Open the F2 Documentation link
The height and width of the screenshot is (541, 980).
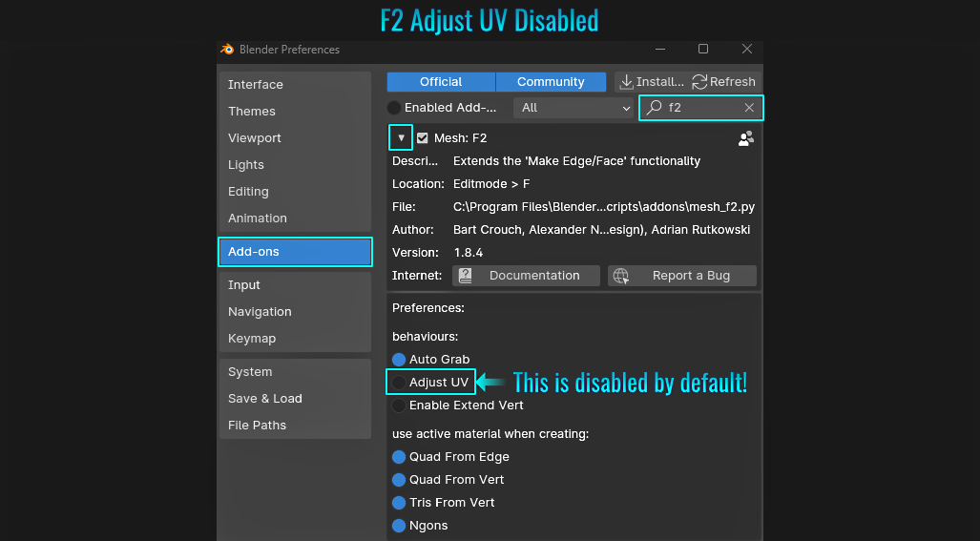click(x=526, y=276)
